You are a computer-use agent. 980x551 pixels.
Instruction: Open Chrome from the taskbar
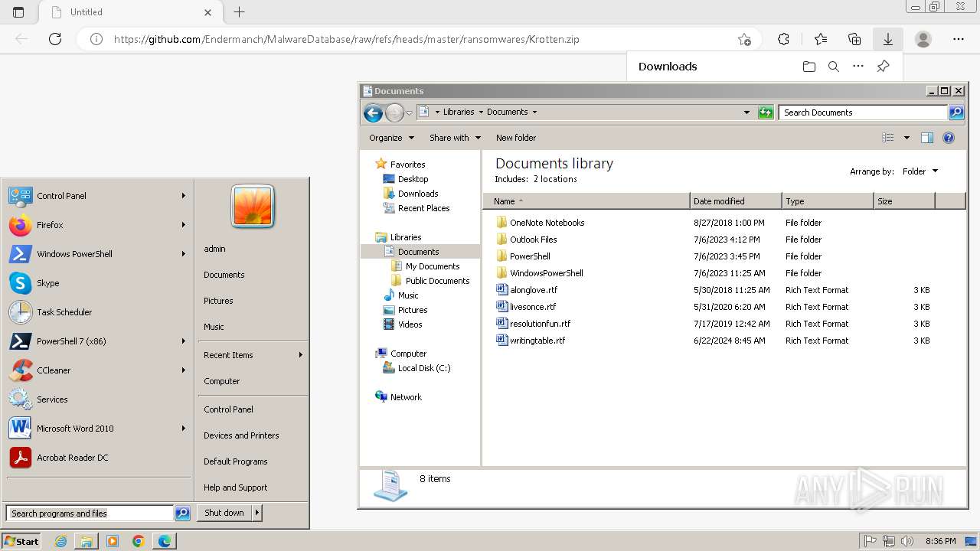pyautogui.click(x=139, y=541)
